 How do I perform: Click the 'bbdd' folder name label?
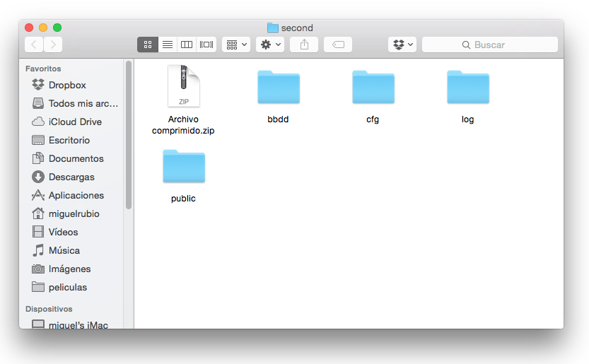click(x=278, y=119)
